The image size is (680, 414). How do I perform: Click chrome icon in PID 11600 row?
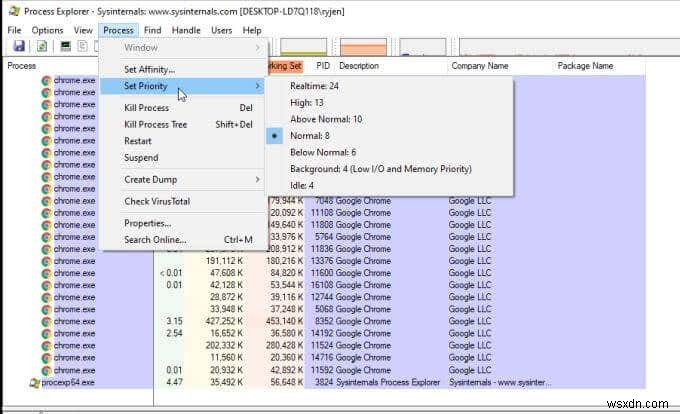coord(46,274)
